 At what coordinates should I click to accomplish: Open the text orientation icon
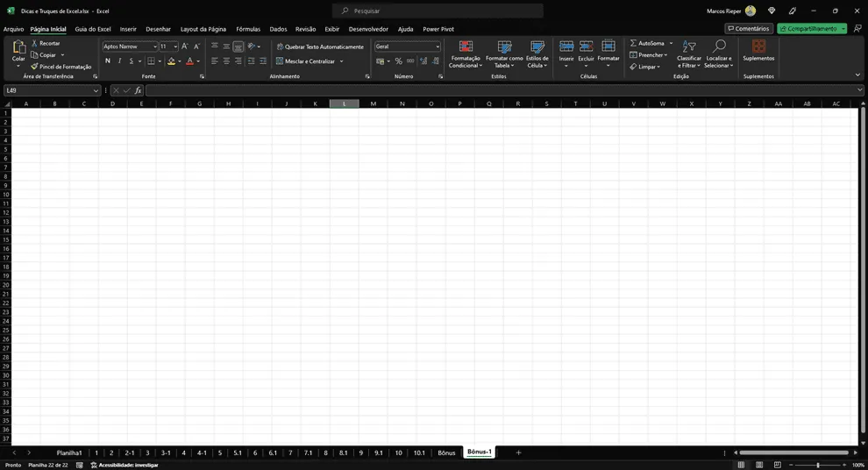coord(252,46)
